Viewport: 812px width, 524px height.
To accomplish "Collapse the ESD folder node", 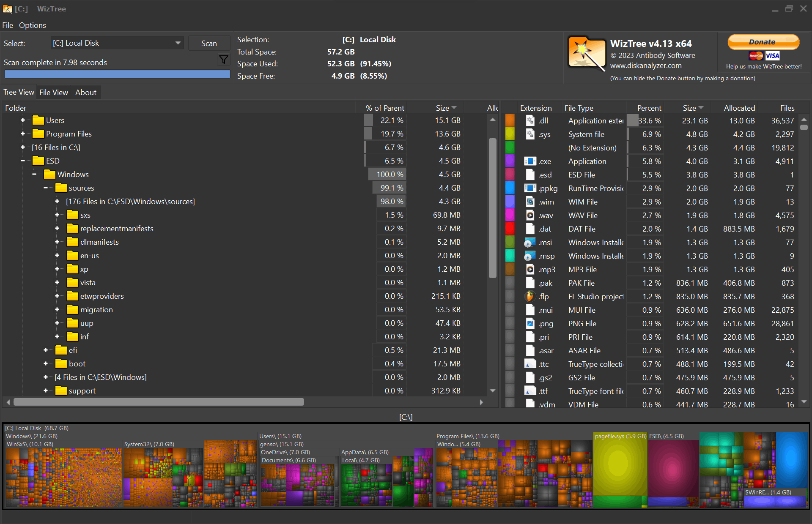I will pyautogui.click(x=23, y=161).
